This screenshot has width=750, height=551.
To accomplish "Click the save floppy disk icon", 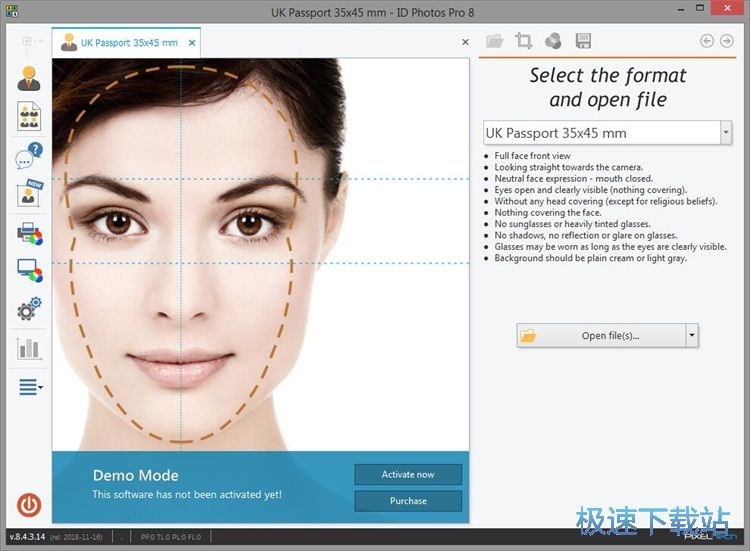I will 583,41.
